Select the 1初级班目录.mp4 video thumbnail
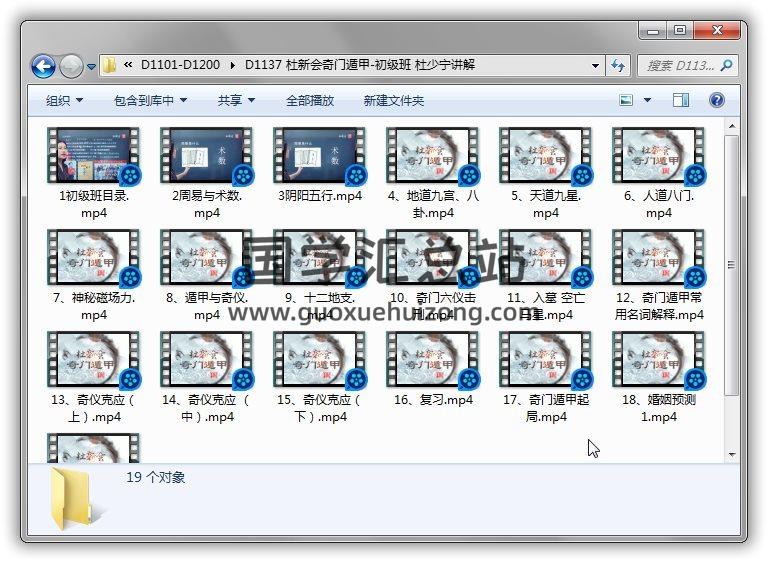Image resolution: width=768 pixels, height=563 pixels. [x=94, y=156]
